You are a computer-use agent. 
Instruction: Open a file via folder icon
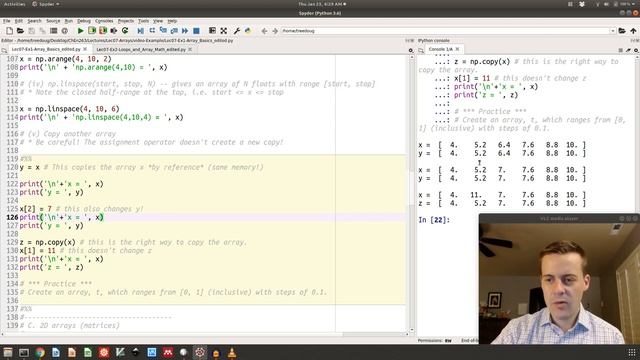[x=20, y=31]
